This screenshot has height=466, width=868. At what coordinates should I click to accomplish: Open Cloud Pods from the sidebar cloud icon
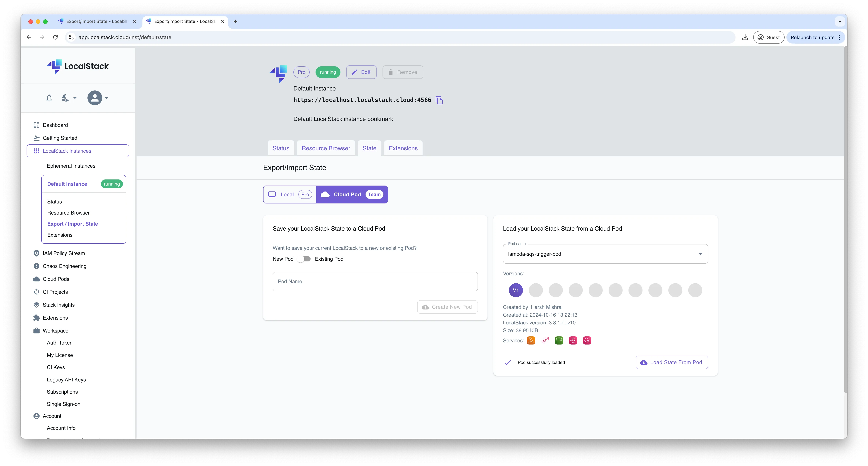[x=36, y=279]
